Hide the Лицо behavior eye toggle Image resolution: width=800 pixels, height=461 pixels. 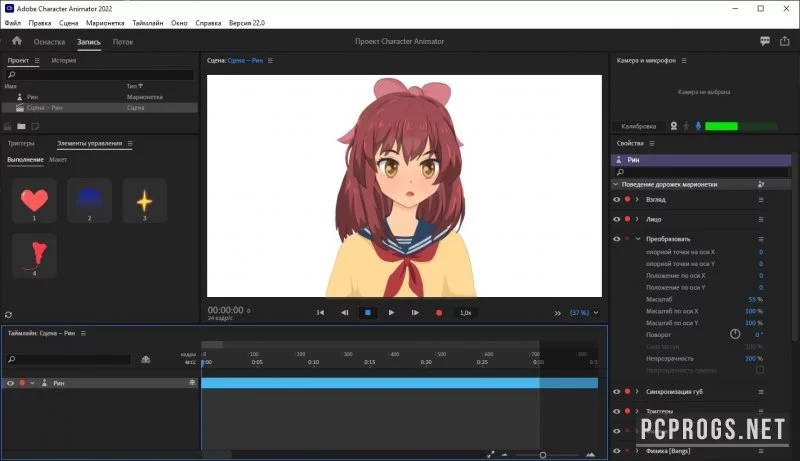(616, 219)
